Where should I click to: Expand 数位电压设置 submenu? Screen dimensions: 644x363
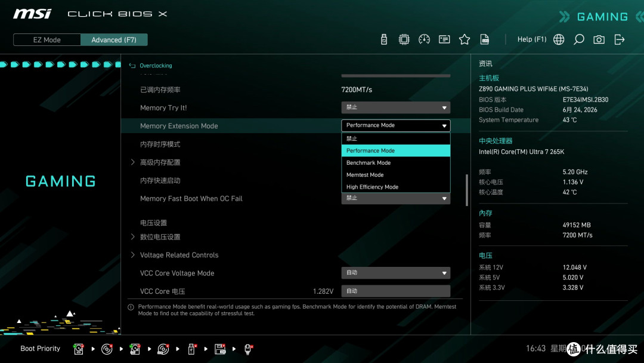click(160, 237)
